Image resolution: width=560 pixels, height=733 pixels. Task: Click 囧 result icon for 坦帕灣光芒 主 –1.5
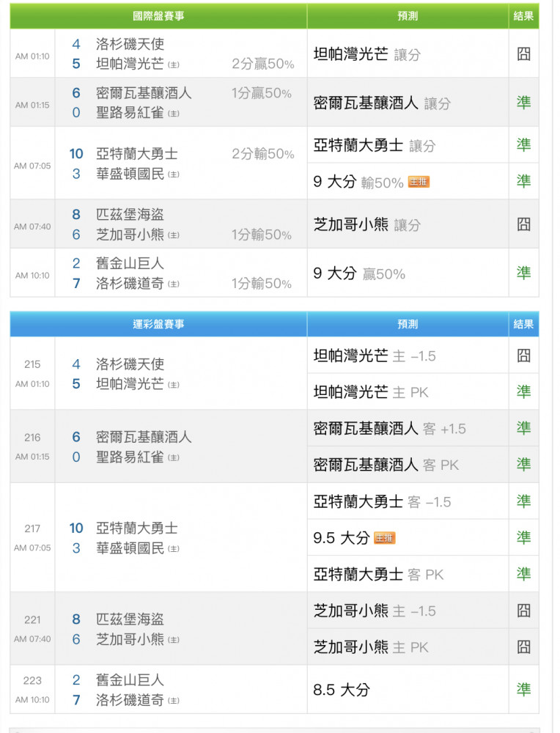(x=523, y=356)
